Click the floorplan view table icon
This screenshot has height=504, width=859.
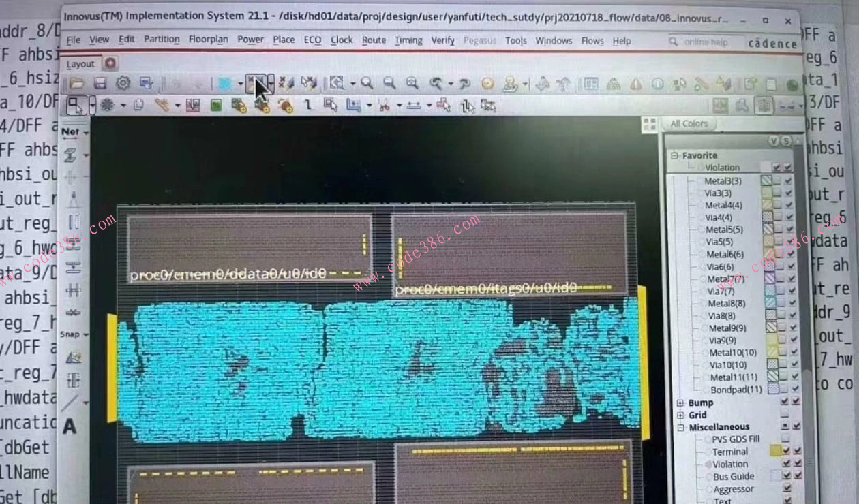[590, 84]
